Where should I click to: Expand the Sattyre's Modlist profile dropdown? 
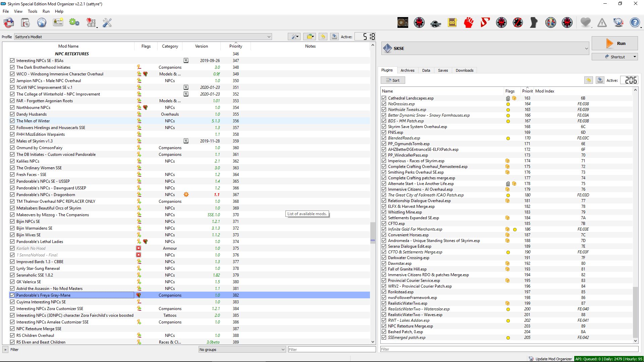coord(269,37)
